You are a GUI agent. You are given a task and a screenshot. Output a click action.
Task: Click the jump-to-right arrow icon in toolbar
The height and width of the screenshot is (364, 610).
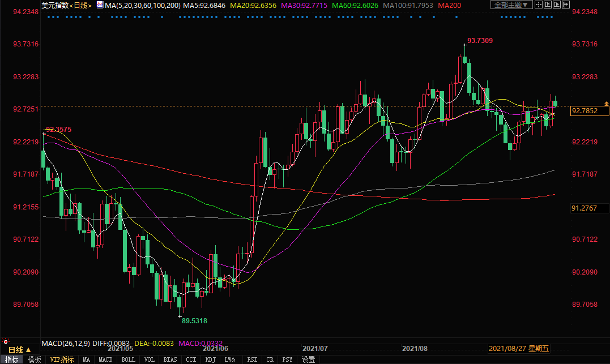[577, 5]
